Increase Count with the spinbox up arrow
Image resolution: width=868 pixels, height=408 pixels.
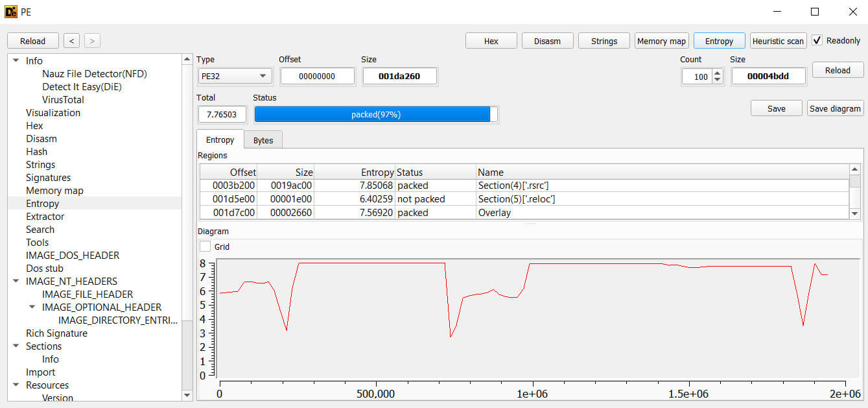coord(717,73)
